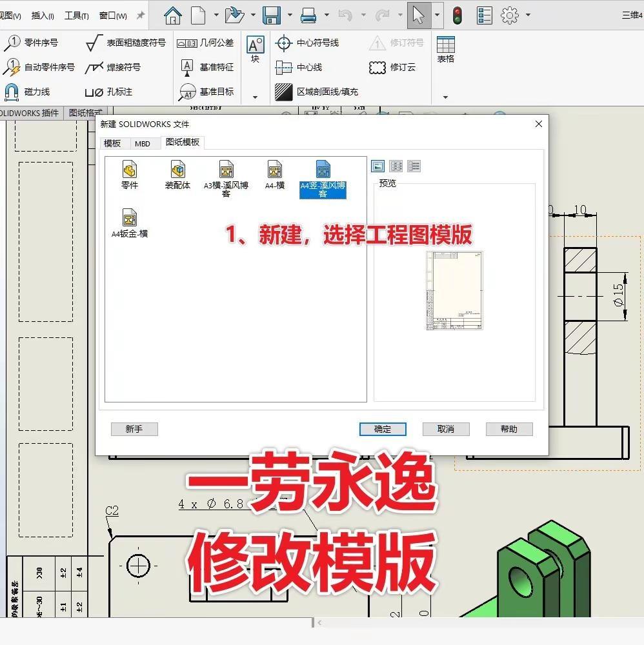The height and width of the screenshot is (645, 644).
Task: Open the SOLIDWORKS 插件 ribbon tab
Action: click(x=31, y=113)
